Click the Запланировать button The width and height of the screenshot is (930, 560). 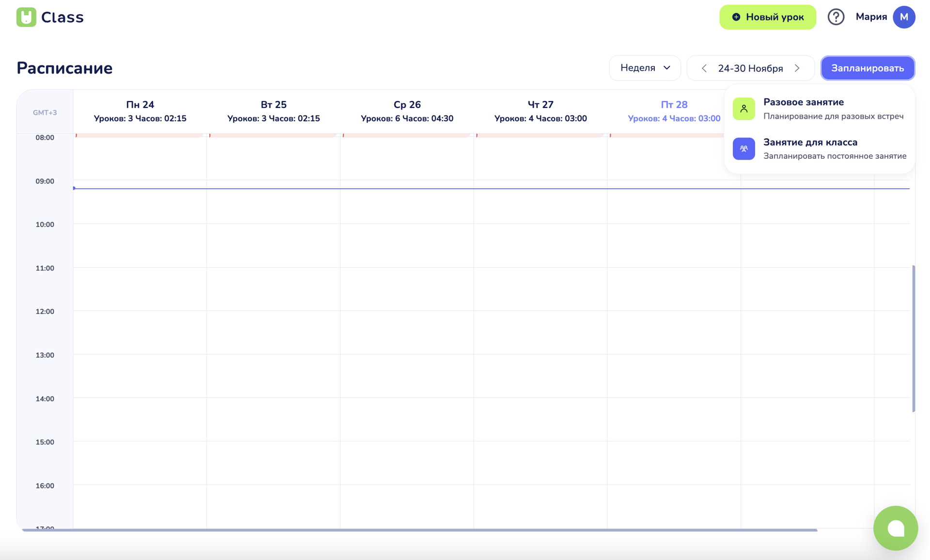867,68
